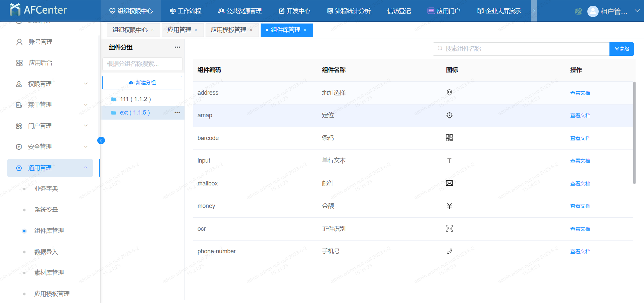Click the AFCenter logo icon
The image size is (644, 303).
pyautogui.click(x=15, y=10)
